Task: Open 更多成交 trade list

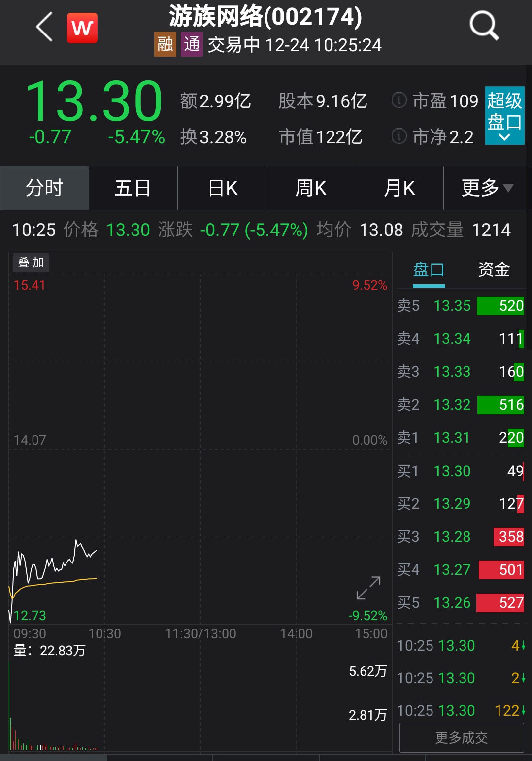Action: click(x=462, y=737)
